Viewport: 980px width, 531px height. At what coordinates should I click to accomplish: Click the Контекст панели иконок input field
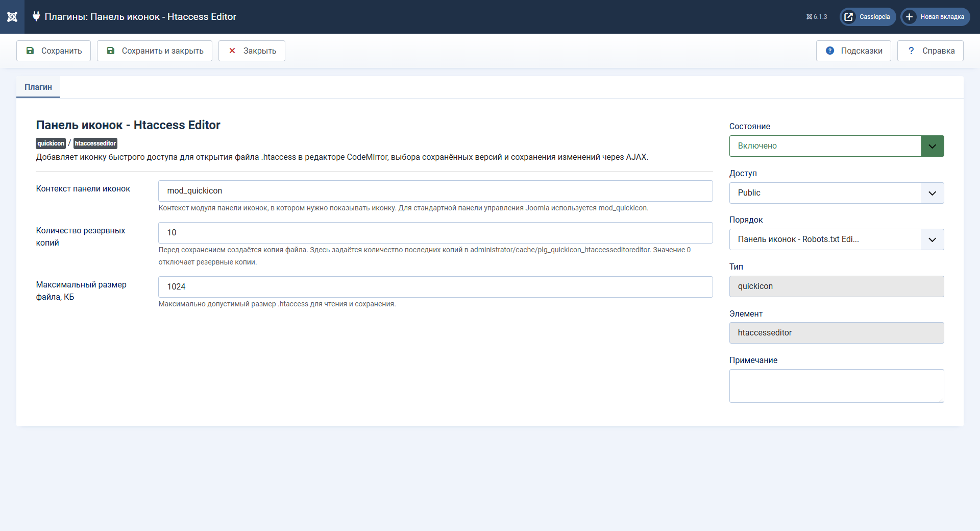point(435,191)
